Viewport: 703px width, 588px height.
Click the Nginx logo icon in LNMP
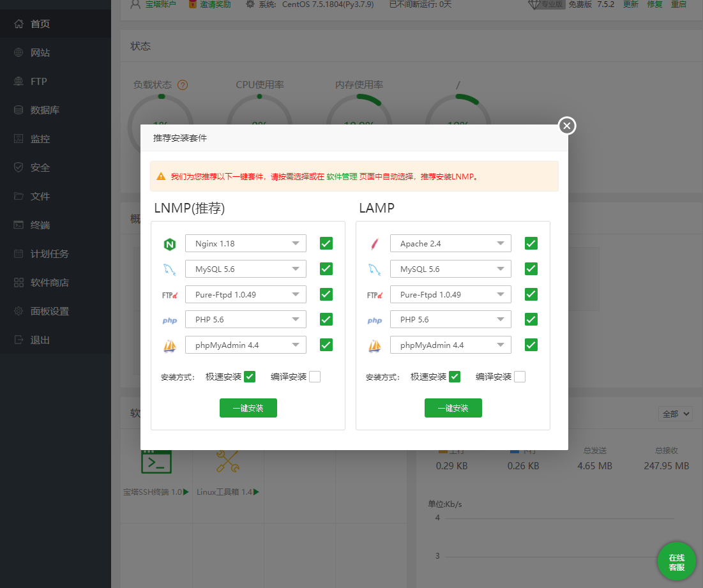tap(169, 244)
